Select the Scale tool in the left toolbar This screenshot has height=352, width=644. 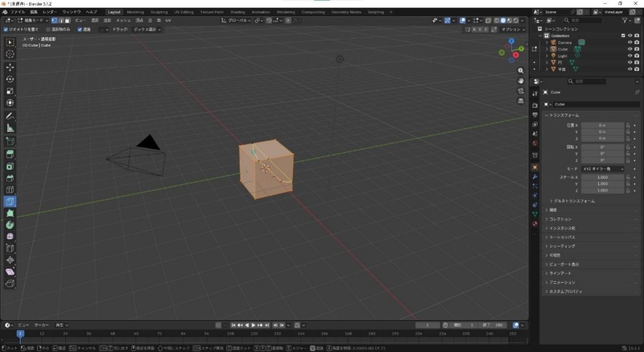pyautogui.click(x=10, y=91)
